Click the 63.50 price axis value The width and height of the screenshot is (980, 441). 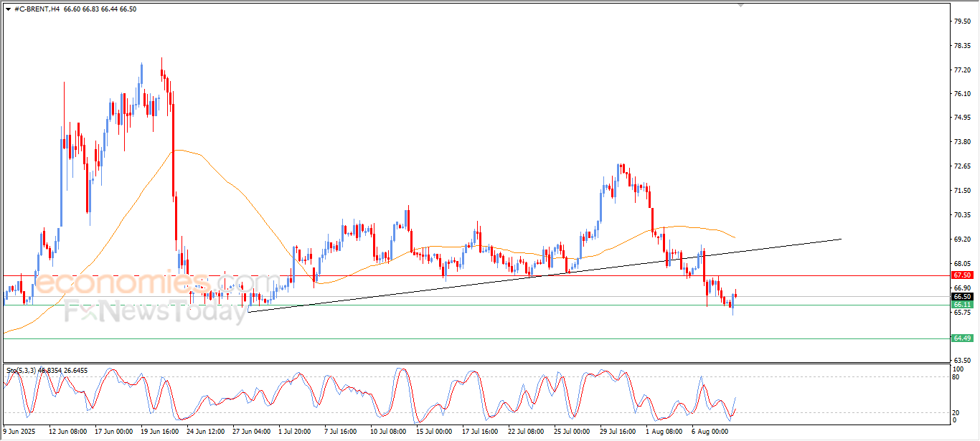tap(962, 360)
